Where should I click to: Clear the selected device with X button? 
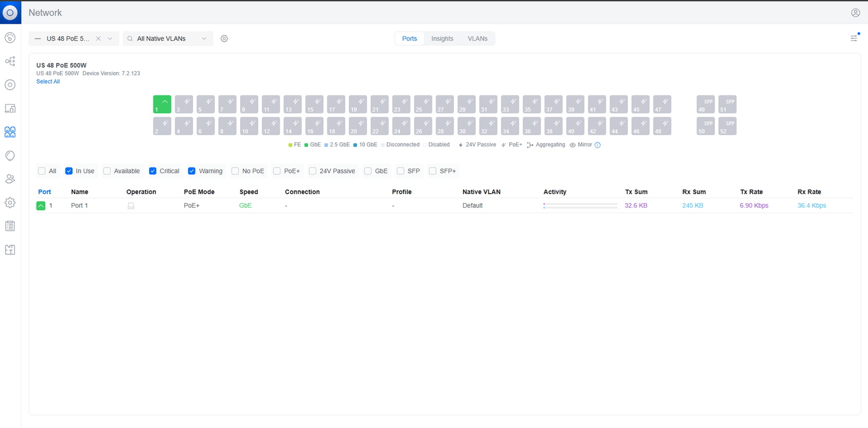tap(98, 39)
